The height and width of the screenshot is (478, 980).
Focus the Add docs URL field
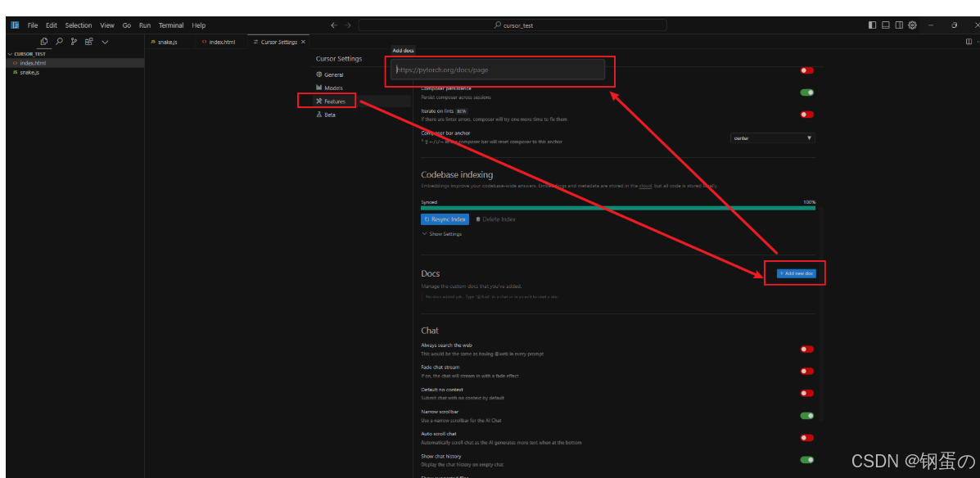point(498,70)
